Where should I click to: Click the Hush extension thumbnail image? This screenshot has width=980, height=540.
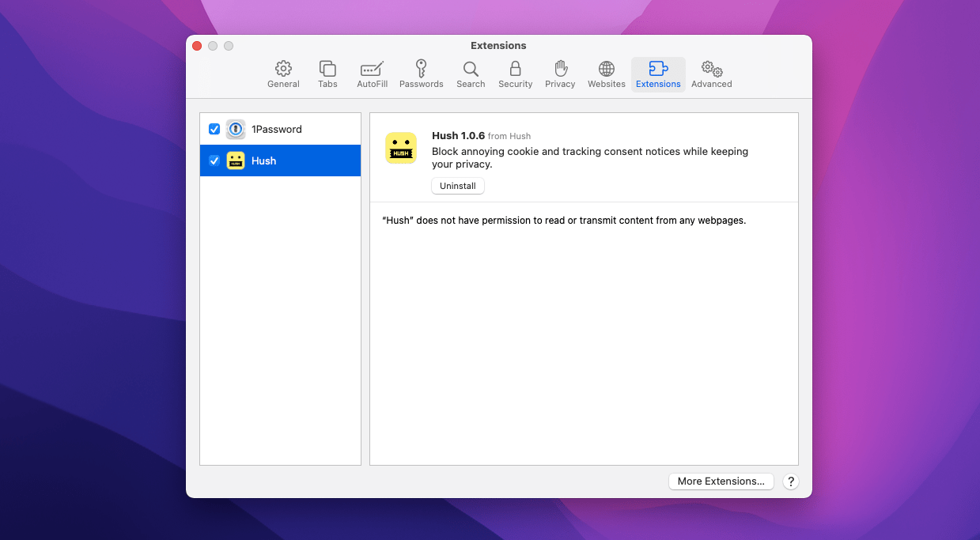pos(401,148)
